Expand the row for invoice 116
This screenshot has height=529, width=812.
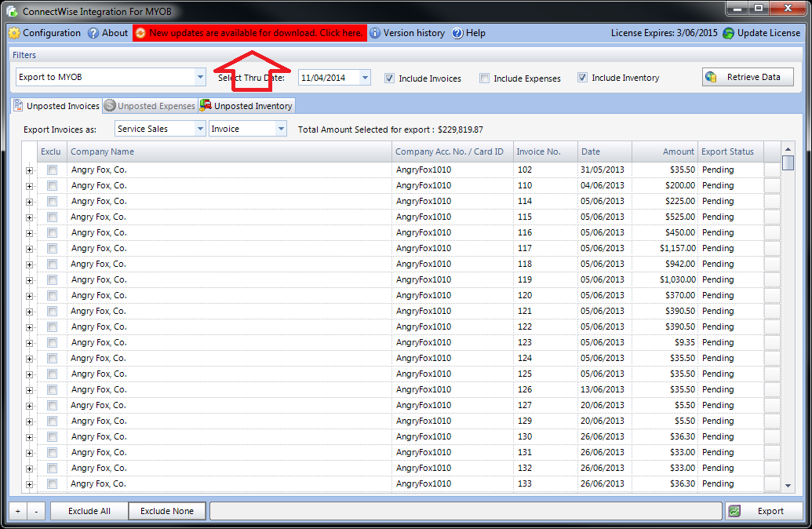pos(30,233)
